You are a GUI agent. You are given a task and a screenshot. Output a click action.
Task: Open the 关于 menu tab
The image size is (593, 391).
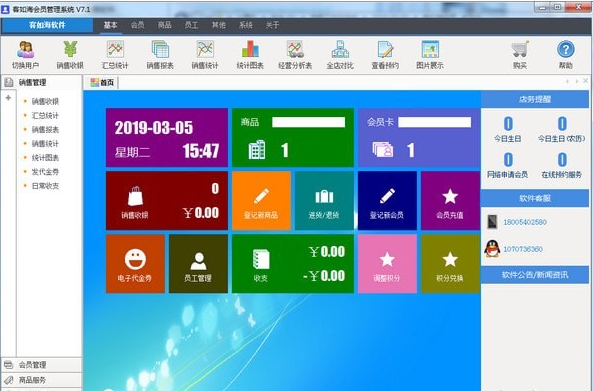tap(272, 25)
